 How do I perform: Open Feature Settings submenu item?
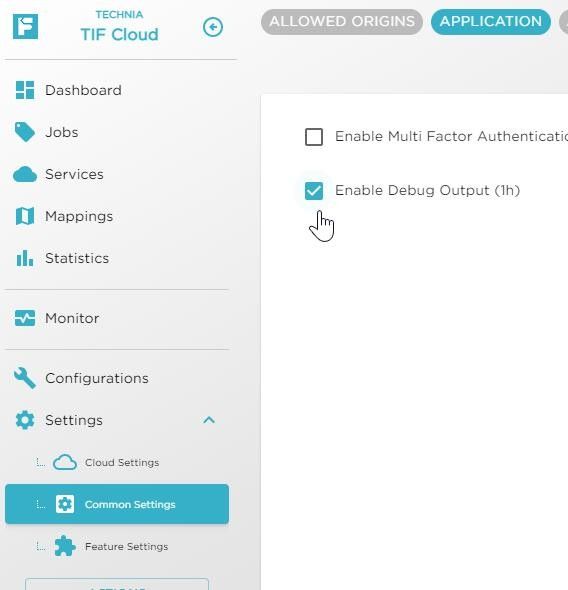[117, 546]
